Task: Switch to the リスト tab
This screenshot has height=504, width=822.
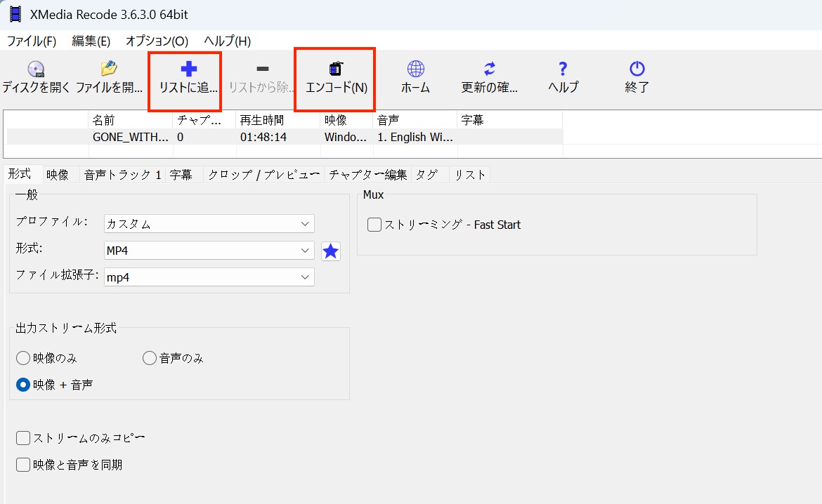Action: click(x=470, y=175)
